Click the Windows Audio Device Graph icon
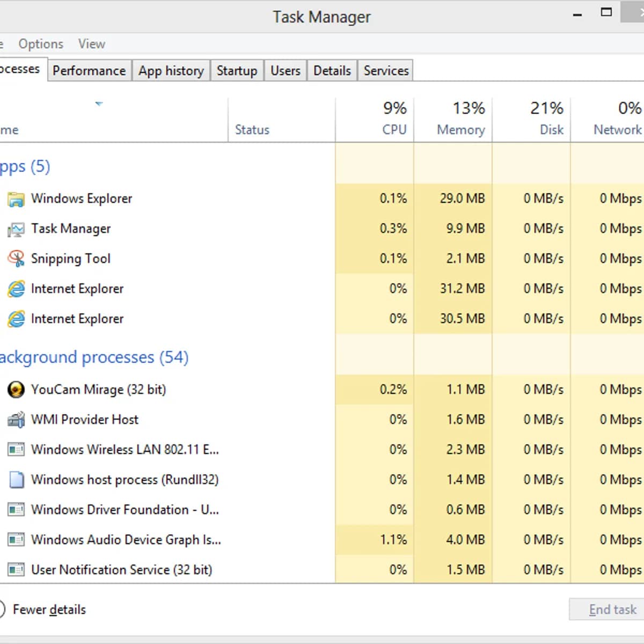Screen dimensions: 644x644 click(x=16, y=540)
